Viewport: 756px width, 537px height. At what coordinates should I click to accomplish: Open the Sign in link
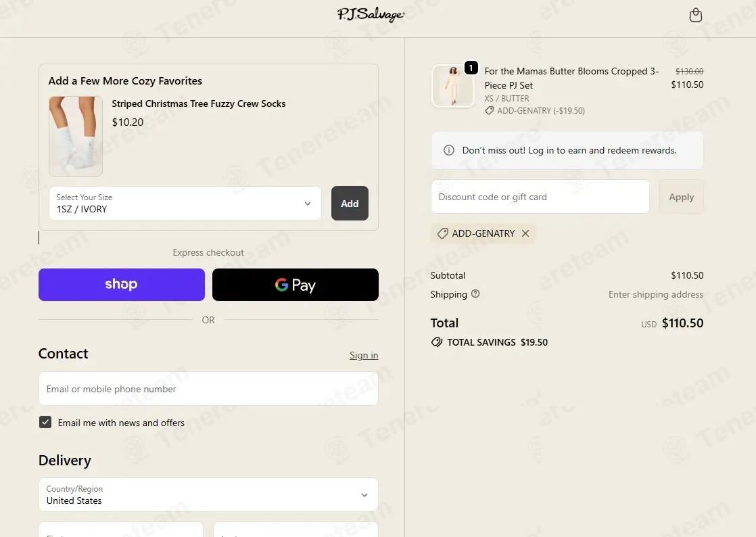coord(364,355)
